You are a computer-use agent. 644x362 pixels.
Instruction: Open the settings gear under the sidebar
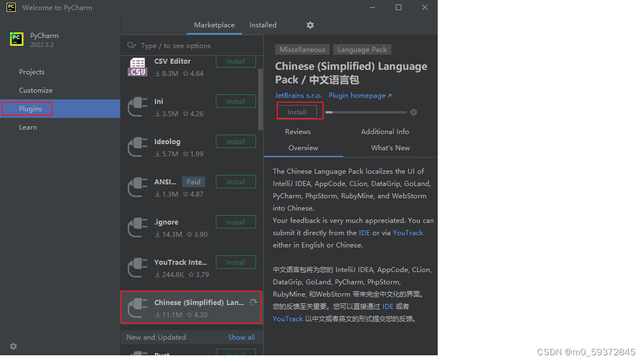coord(13,346)
